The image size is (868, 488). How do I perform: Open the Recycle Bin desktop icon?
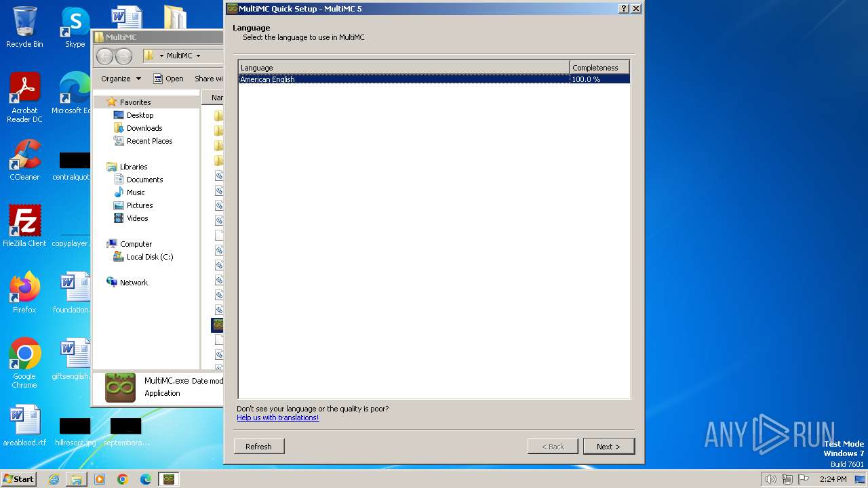click(x=24, y=27)
